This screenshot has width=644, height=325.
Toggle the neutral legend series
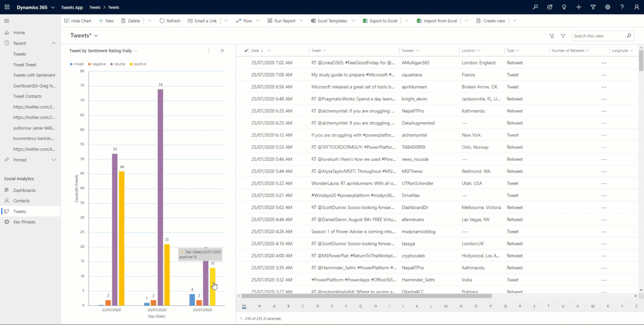click(x=118, y=64)
